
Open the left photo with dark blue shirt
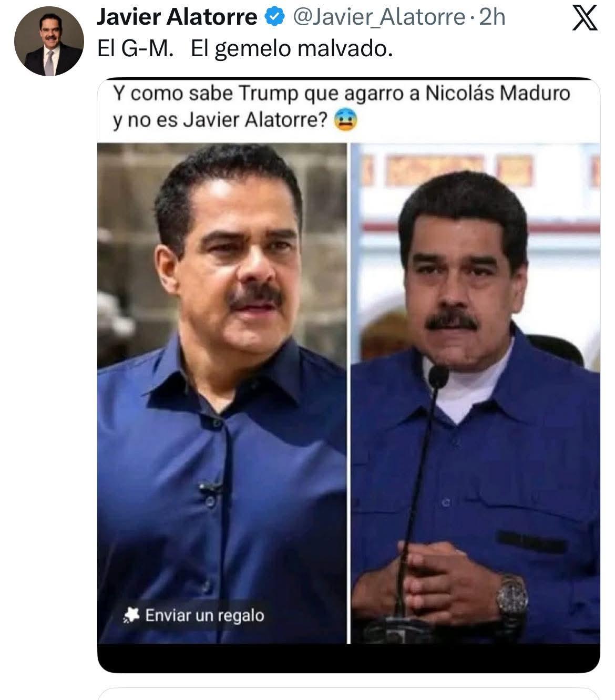point(222,393)
